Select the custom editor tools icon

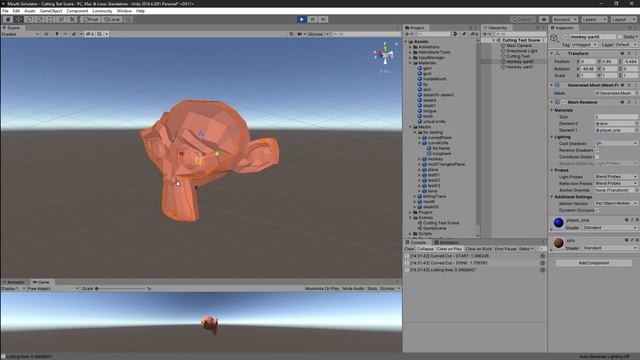point(72,19)
